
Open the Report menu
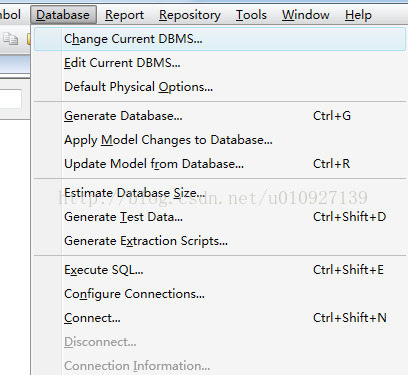(x=124, y=15)
